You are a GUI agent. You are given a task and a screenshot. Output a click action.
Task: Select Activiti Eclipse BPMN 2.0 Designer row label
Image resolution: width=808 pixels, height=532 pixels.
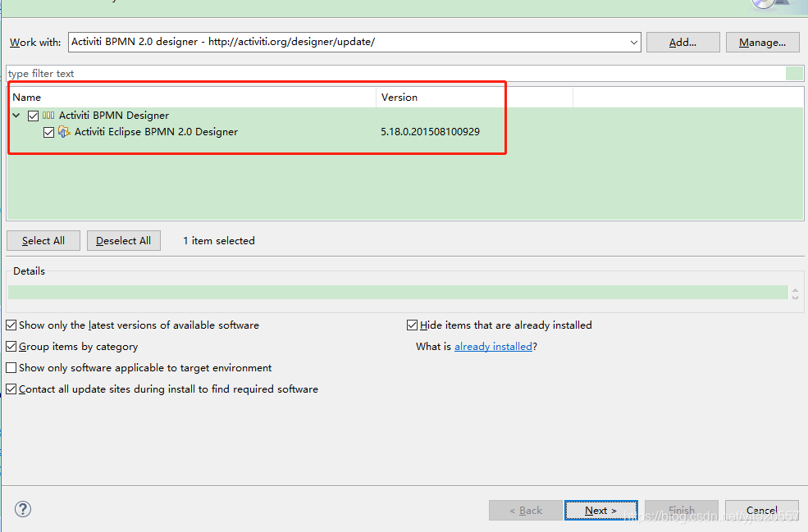coord(156,132)
